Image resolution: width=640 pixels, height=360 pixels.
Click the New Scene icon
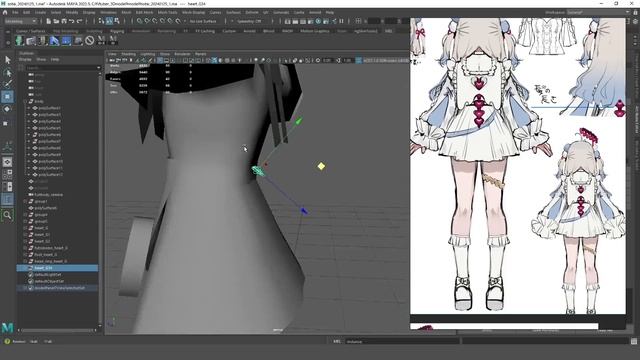pyautogui.click(x=49, y=21)
